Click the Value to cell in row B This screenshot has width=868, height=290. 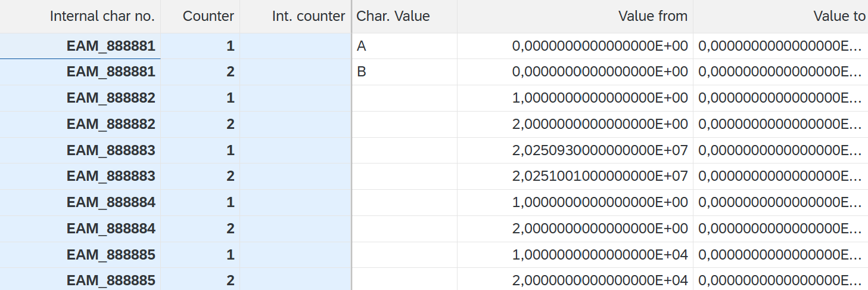point(780,72)
